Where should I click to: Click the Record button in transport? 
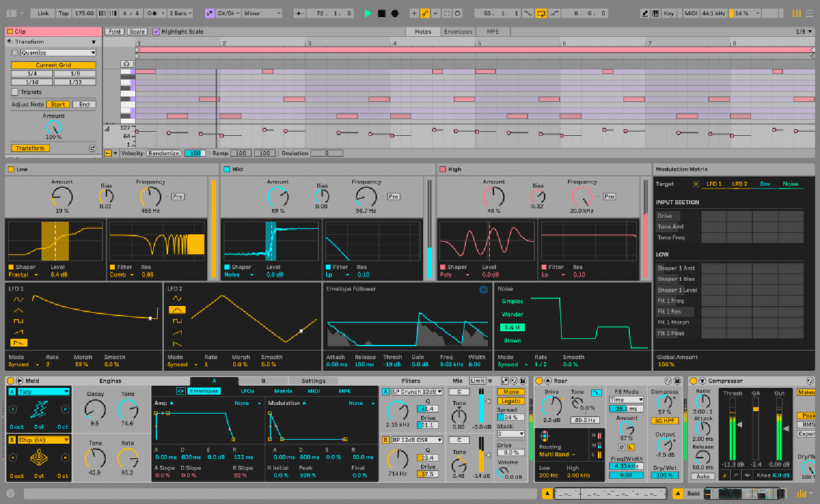coord(395,13)
